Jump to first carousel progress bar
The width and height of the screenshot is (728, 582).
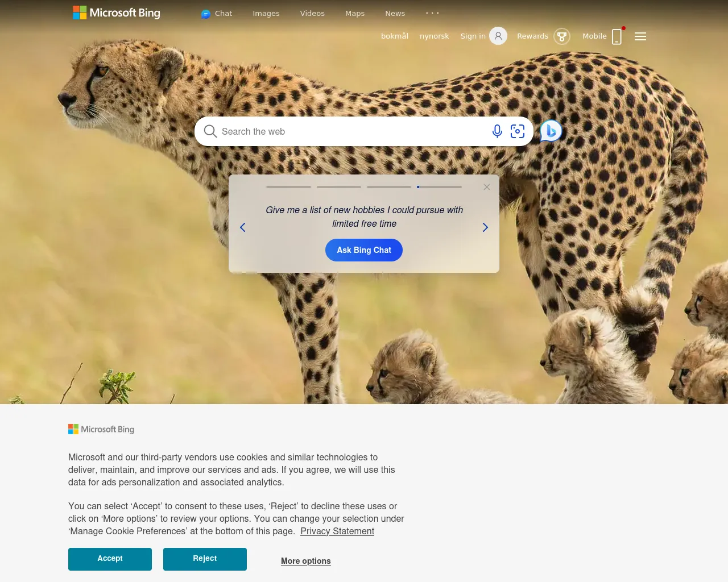(288, 187)
